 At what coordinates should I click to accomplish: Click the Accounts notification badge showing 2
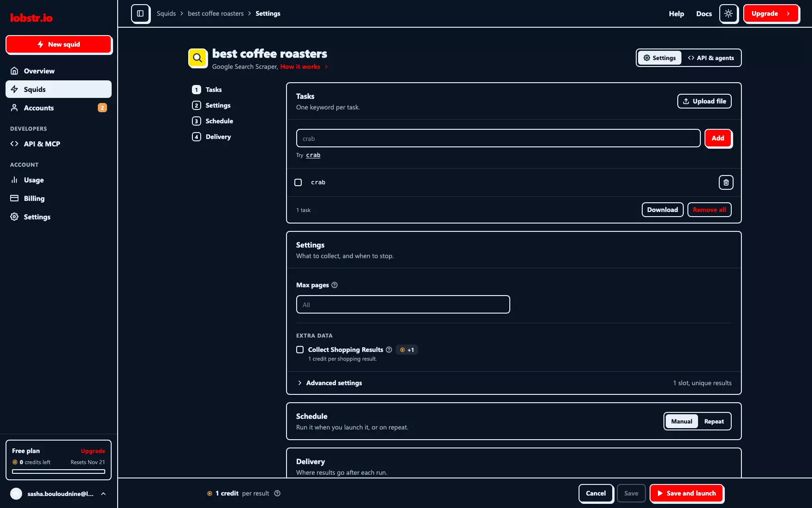102,108
